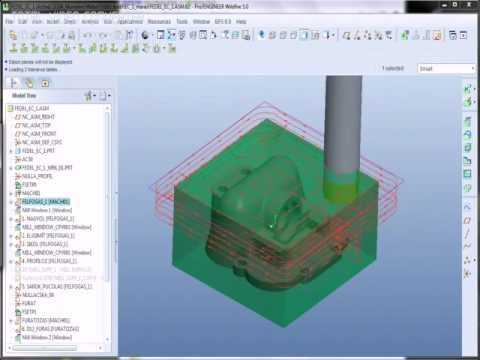Click the blue Enhanced Realism icon
The image size is (480, 360).
(x=262, y=35)
